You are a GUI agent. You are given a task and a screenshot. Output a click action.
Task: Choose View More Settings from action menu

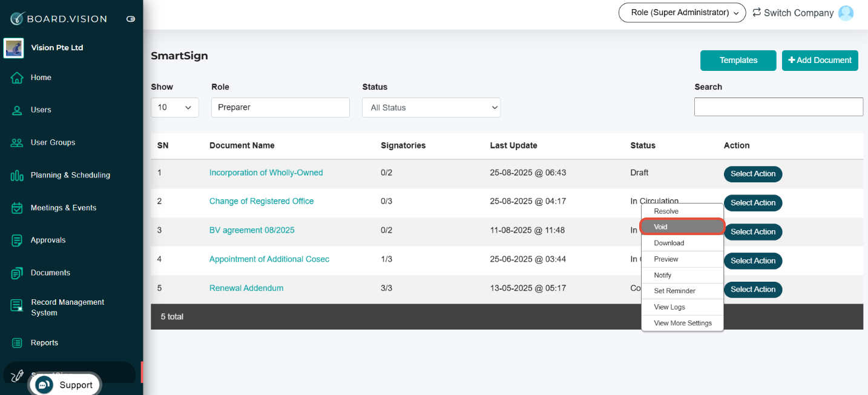(683, 323)
